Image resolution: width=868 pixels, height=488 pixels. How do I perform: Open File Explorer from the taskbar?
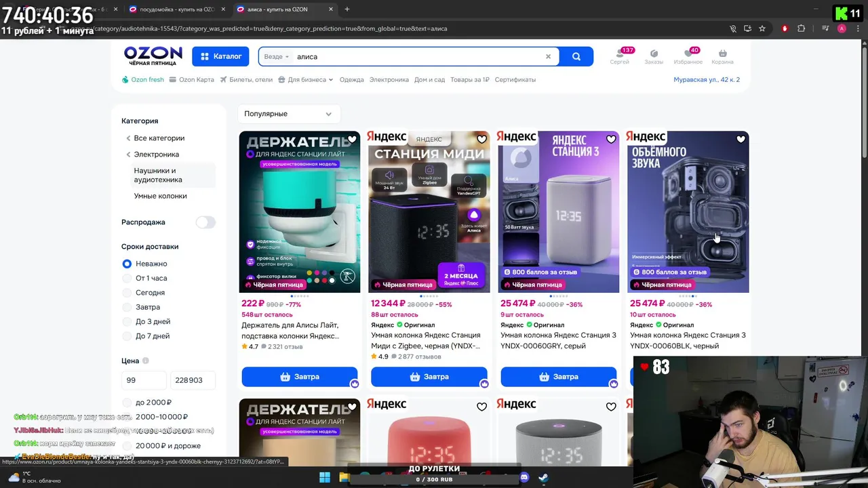(x=344, y=477)
